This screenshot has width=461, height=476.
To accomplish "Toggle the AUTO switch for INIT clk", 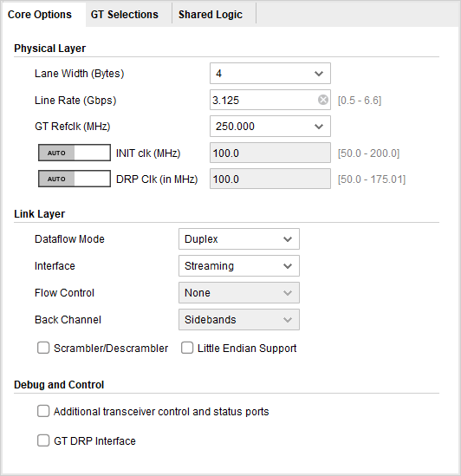I will coord(75,153).
